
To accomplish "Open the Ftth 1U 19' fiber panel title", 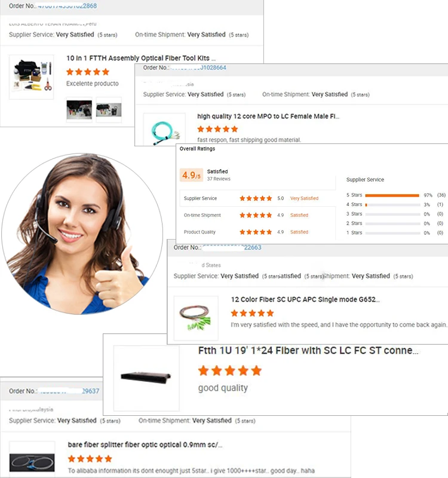I will tap(308, 351).
